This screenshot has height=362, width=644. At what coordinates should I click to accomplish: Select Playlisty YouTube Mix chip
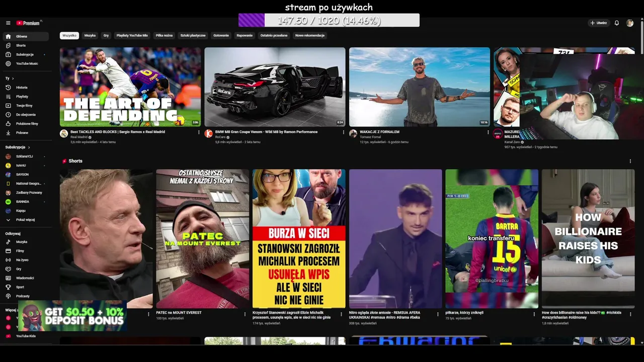(132, 36)
